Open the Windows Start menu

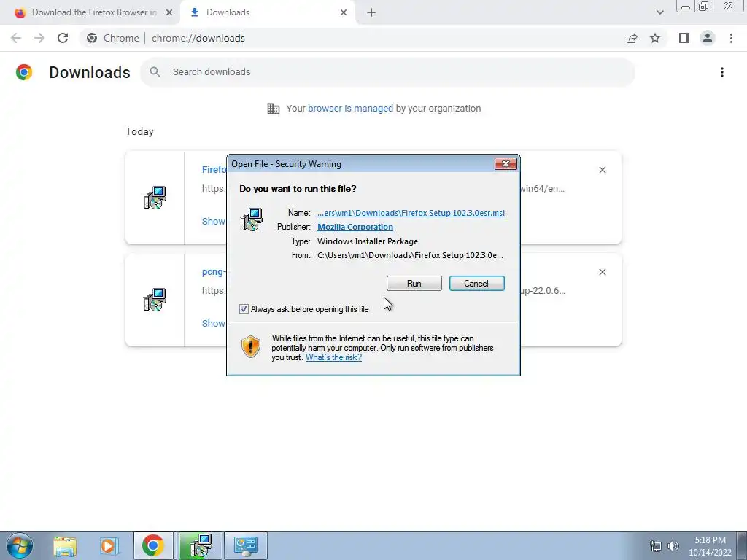coord(20,545)
